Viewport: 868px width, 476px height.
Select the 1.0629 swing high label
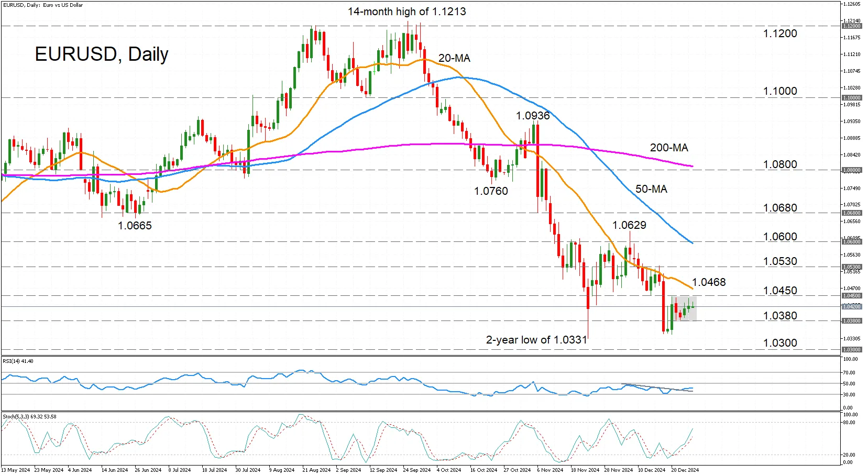[629, 225]
